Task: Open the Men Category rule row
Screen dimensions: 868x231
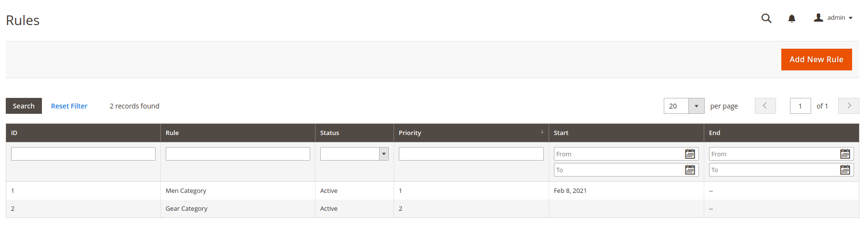Action: [186, 191]
